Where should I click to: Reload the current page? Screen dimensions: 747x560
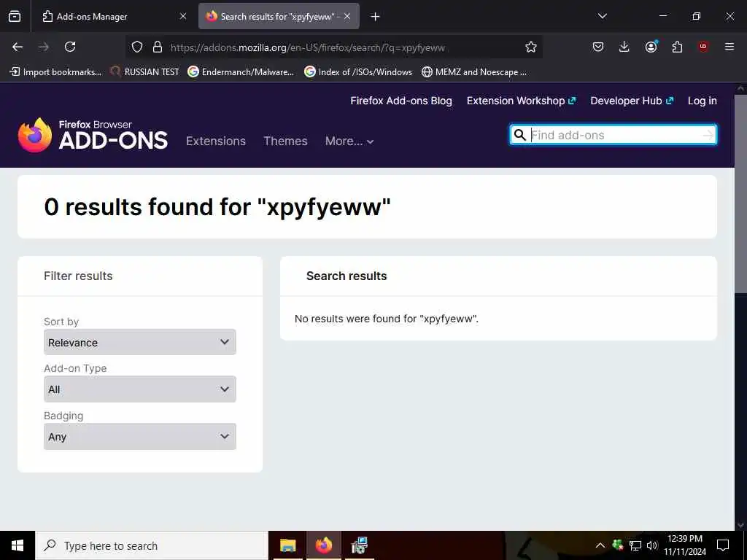click(x=70, y=47)
